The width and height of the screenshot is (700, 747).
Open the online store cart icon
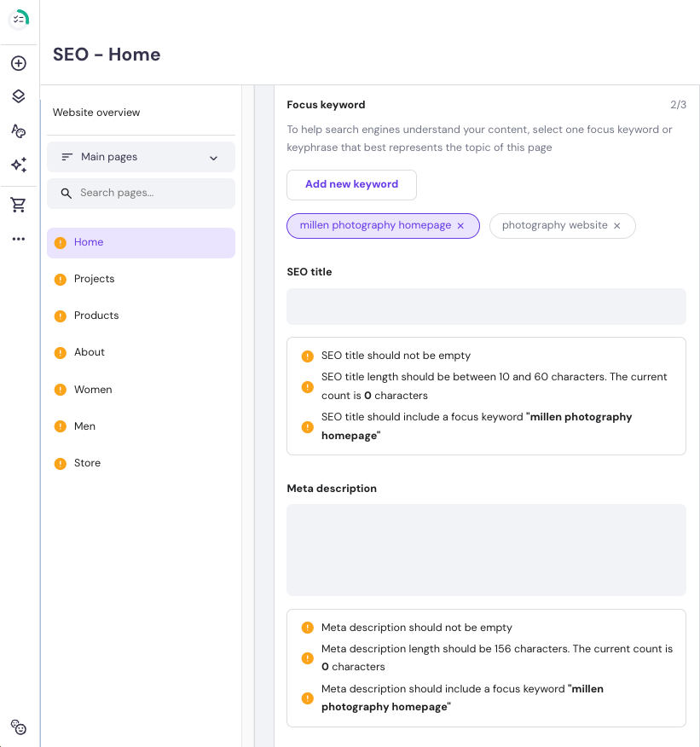click(19, 205)
